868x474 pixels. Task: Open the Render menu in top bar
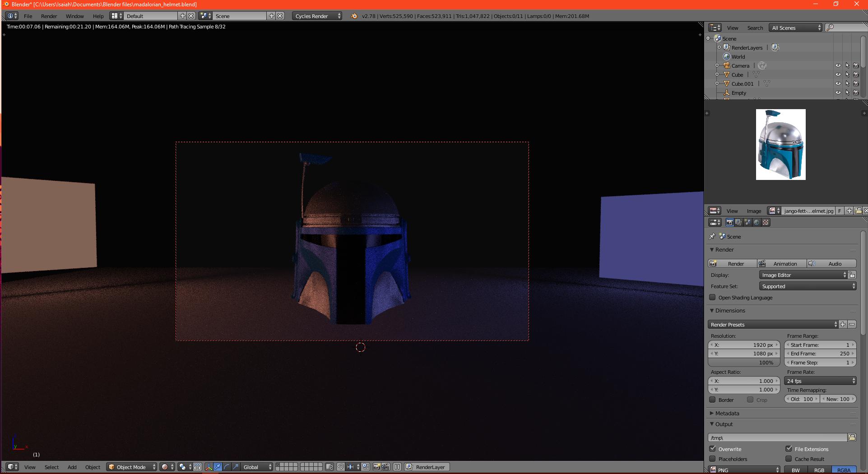[49, 16]
